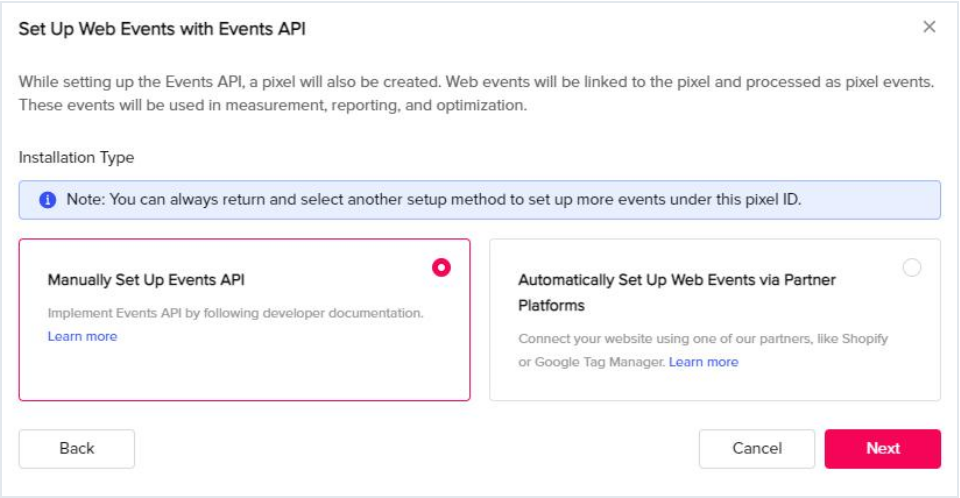Select the Manually Set Up Events API radio button

tap(441, 267)
